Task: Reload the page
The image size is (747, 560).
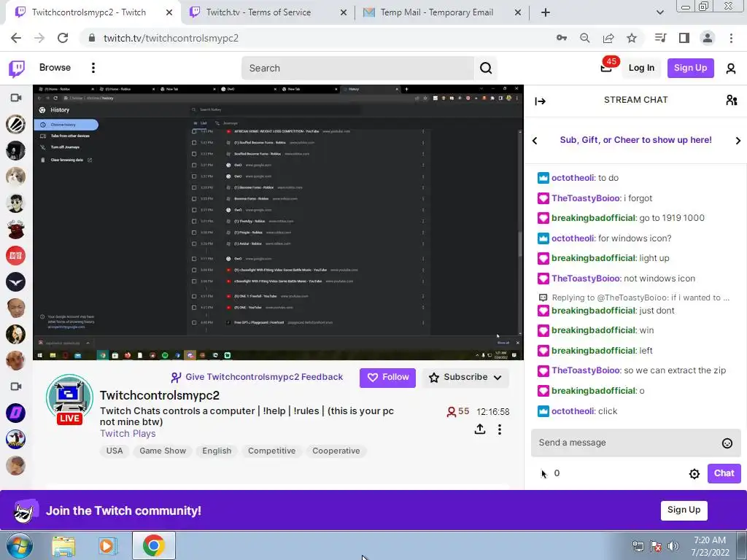Action: click(x=63, y=38)
